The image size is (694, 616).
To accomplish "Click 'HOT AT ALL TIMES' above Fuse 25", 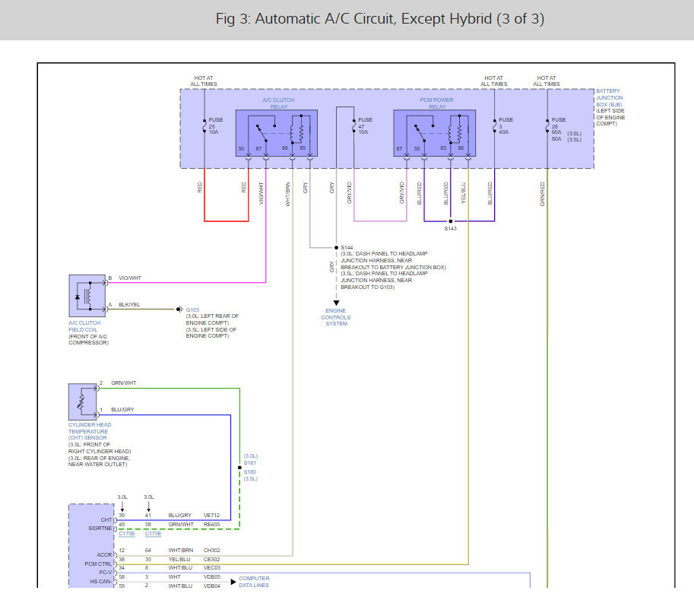I will [204, 81].
